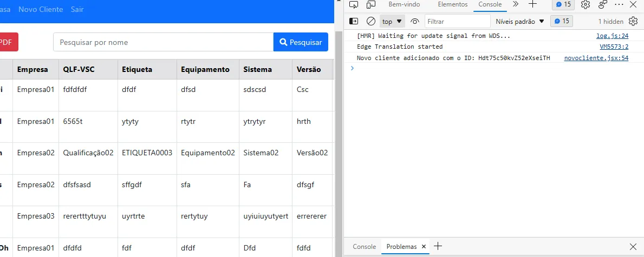Switch to the Elementos tab

(452, 4)
